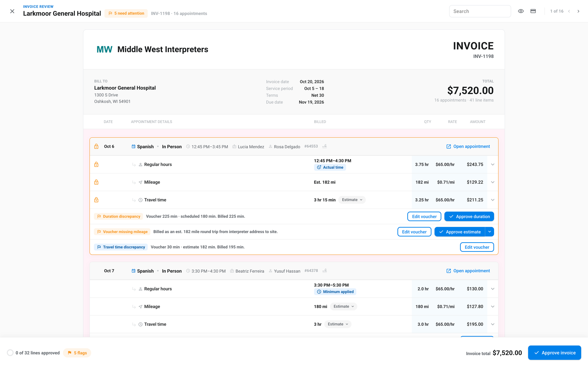Click the Minimum applied badge
588x368 pixels.
[x=335, y=292]
